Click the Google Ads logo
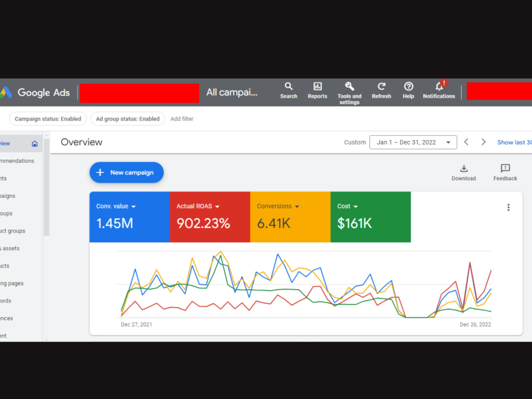Viewport: 532px width, 399px height. [x=35, y=92]
